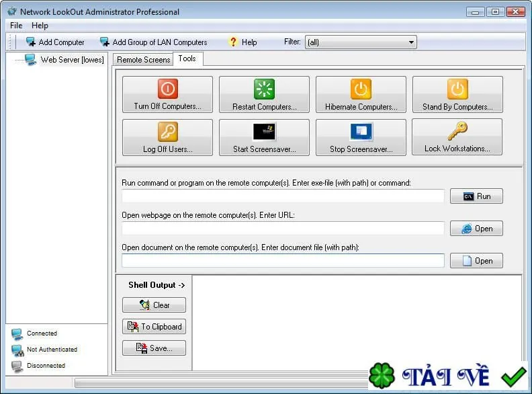532x394 pixels.
Task: Click the Shell Output -> heading
Action: 157,285
